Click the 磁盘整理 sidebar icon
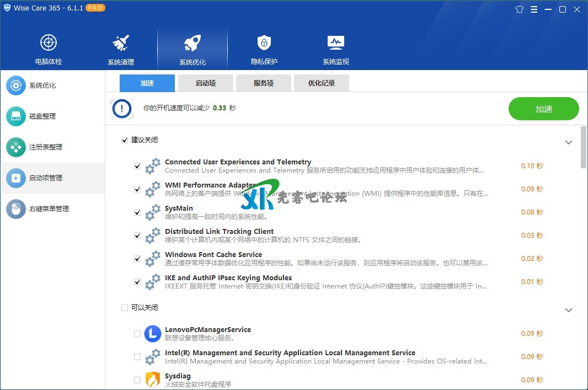588x390 pixels. [x=16, y=116]
